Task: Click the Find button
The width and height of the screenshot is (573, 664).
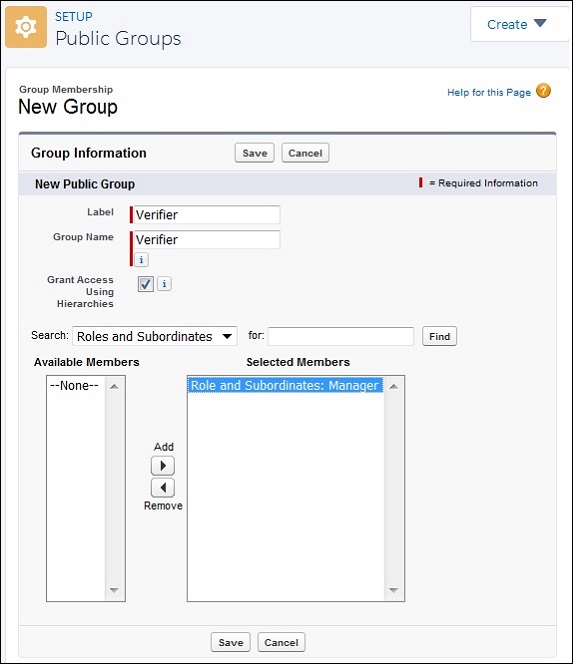Action: click(440, 336)
